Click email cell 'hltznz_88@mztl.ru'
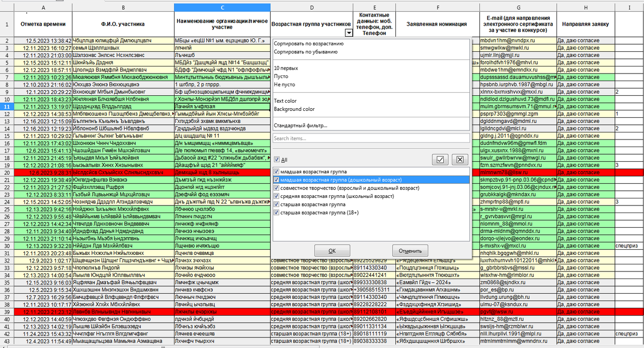Image resolution: width=644 pixels, height=348 pixels. [518, 319]
